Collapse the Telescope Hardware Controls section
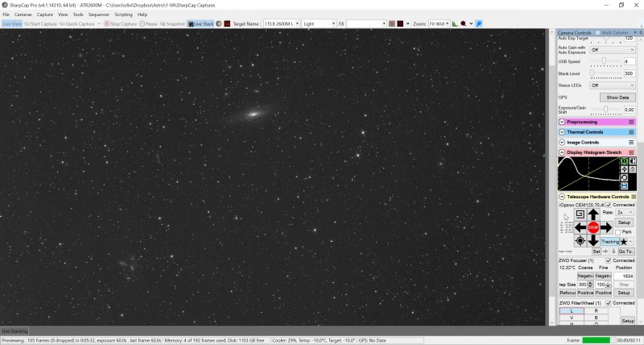 click(x=562, y=197)
